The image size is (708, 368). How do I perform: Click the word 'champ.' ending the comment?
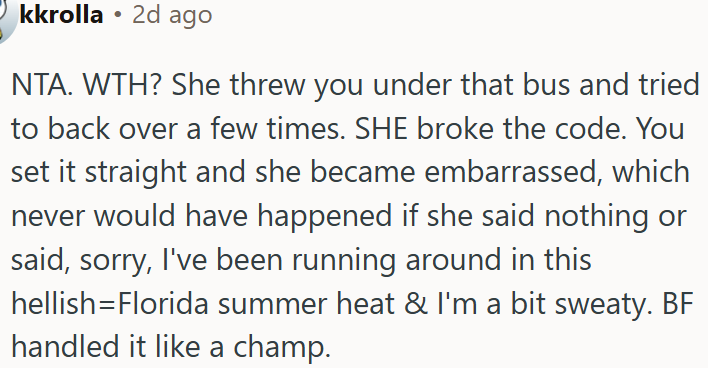pos(282,347)
